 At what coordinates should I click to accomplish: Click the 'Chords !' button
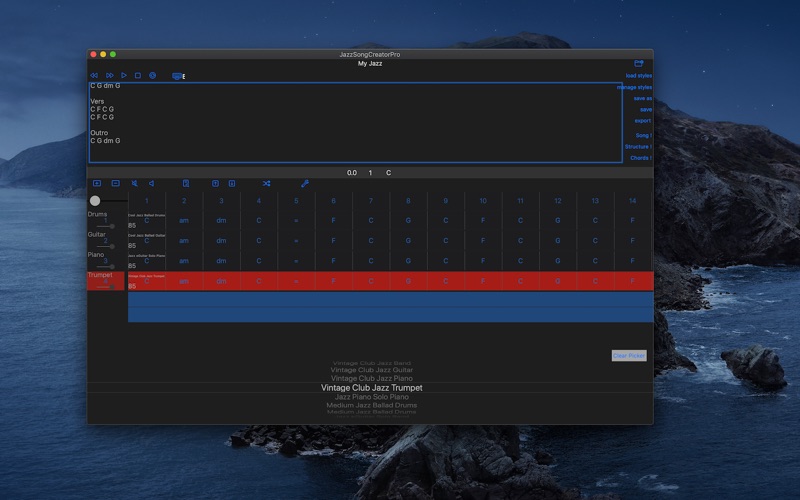641,158
